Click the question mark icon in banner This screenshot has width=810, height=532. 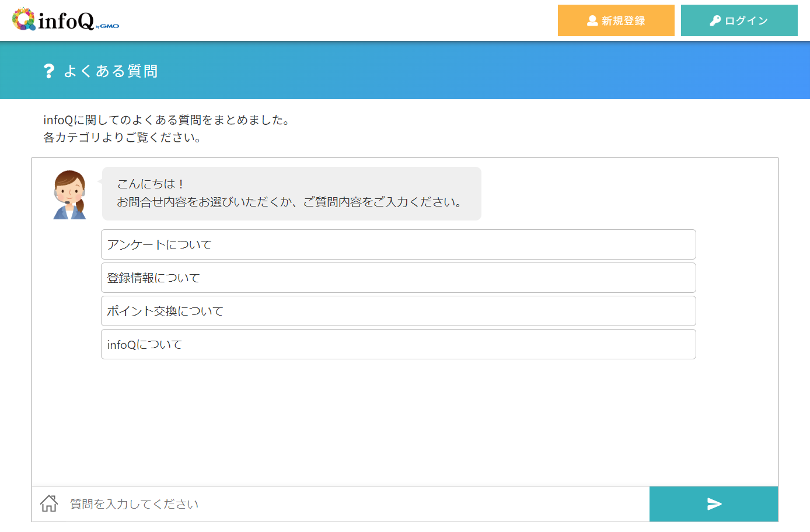point(49,71)
